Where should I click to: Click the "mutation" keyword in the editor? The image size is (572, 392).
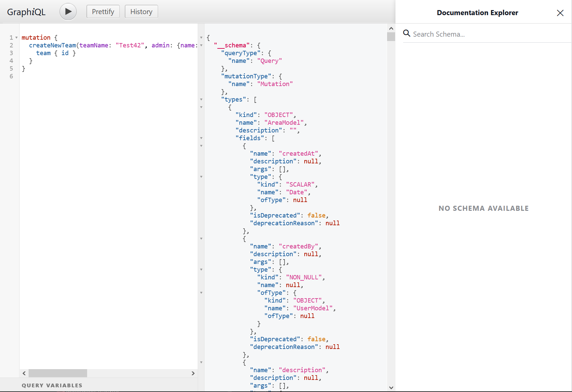pyautogui.click(x=36, y=38)
